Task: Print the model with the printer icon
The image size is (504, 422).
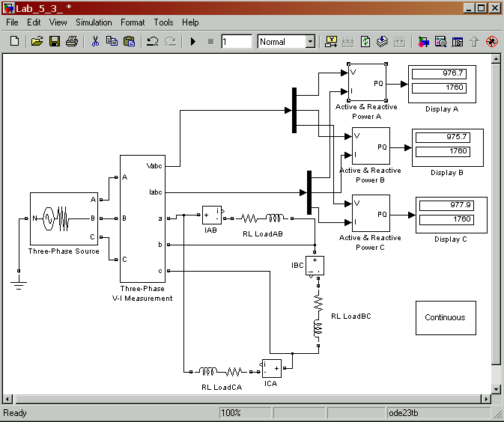Action: 71,42
